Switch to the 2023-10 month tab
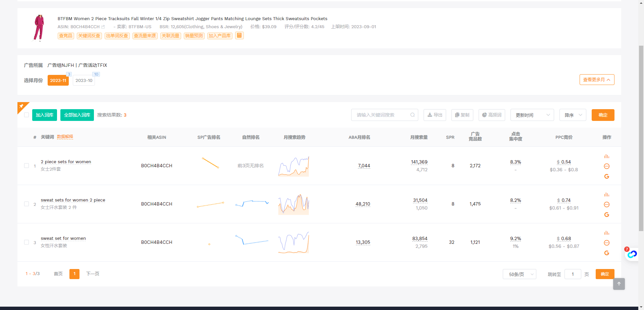Viewport: 644px width, 310px height. (x=84, y=81)
